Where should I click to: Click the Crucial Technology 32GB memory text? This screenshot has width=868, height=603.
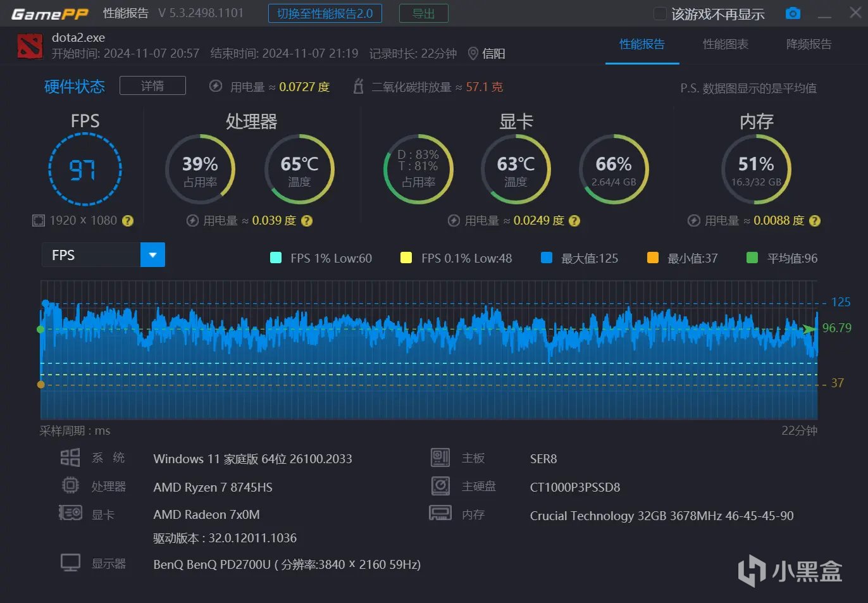(x=662, y=516)
